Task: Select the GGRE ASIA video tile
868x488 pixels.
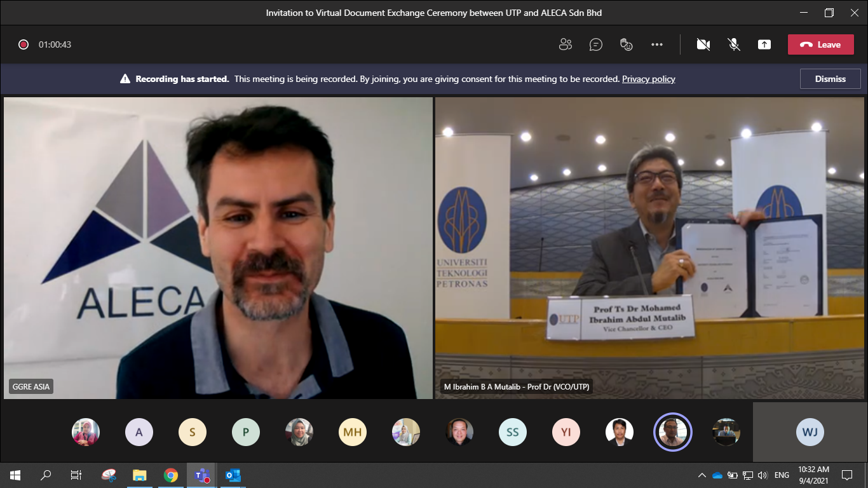Action: [218, 248]
